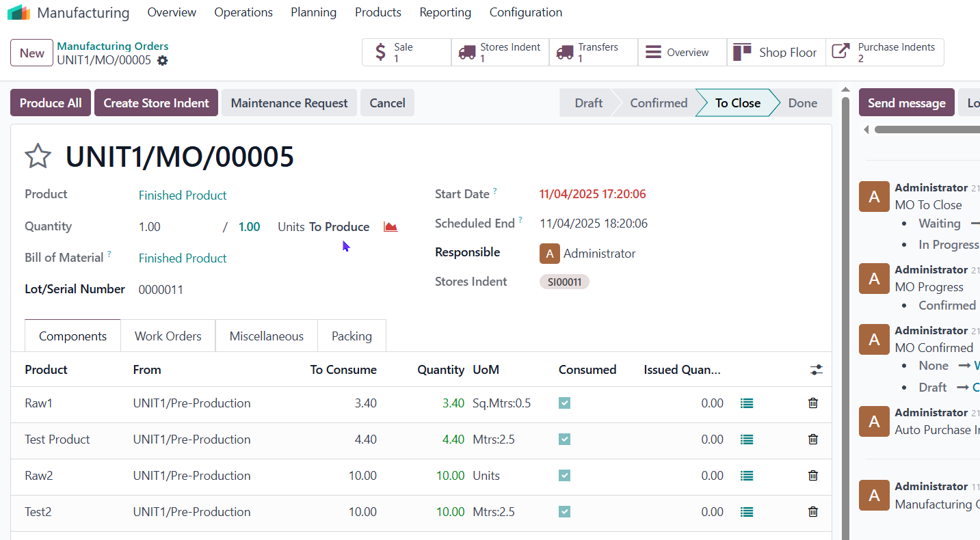980x540 pixels.
Task: Switch to the Packing tab
Action: (x=352, y=336)
